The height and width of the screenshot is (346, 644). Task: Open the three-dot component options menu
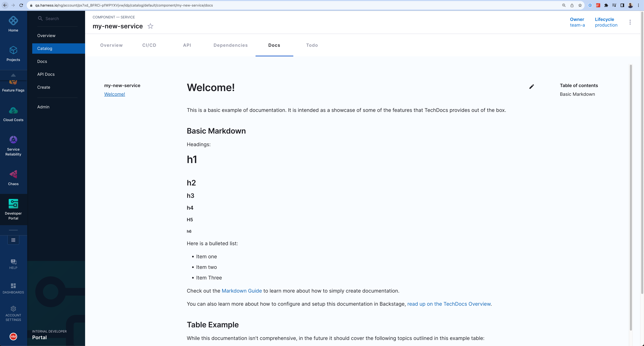click(x=630, y=22)
